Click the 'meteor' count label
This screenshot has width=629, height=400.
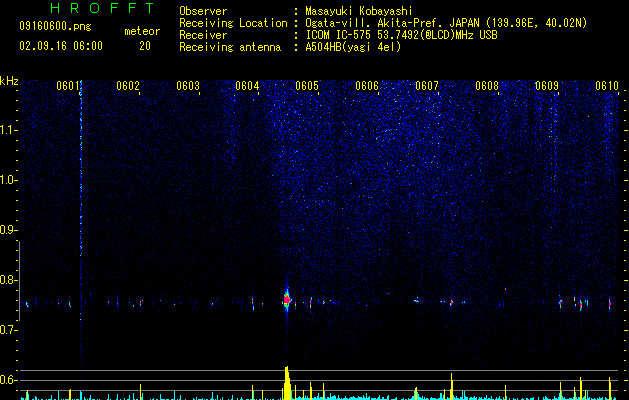click(142, 31)
